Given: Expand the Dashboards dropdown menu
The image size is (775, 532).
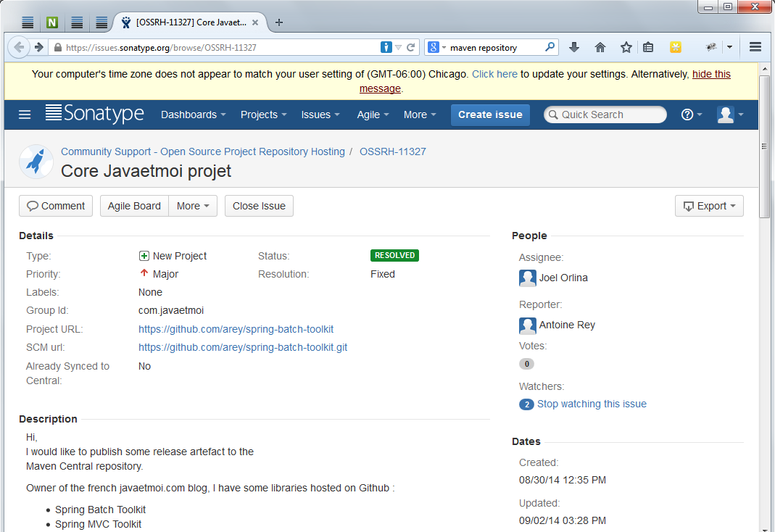Looking at the screenshot, I should coord(193,115).
